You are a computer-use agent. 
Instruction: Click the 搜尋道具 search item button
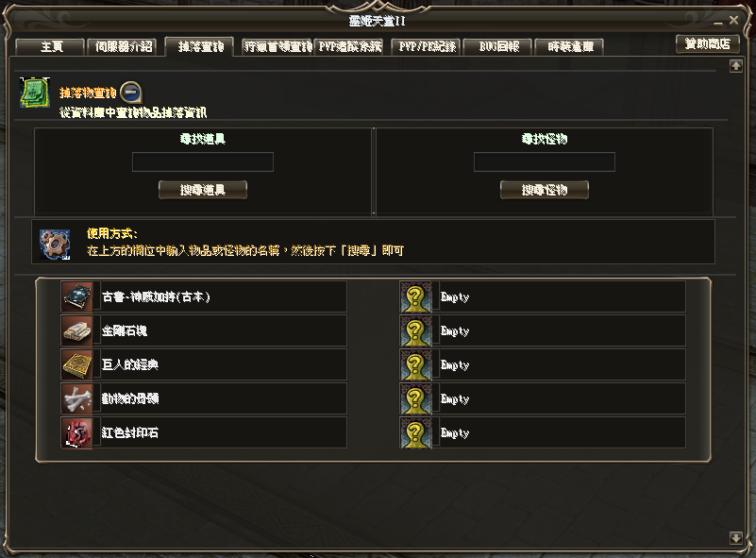[x=203, y=190]
